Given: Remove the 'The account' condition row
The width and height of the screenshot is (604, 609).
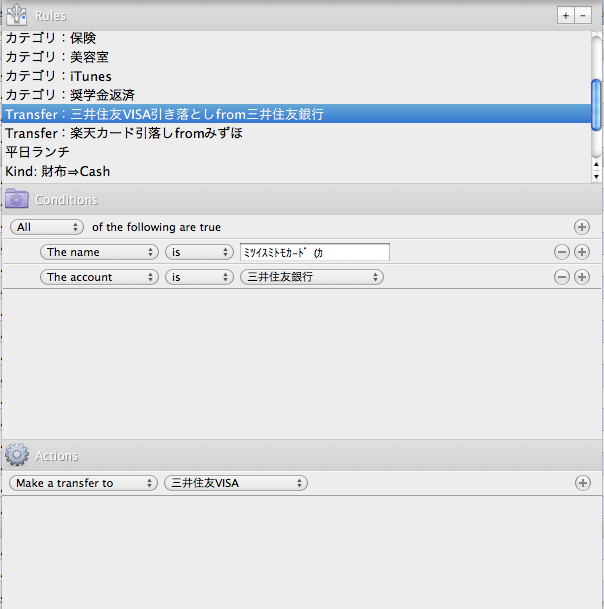Looking at the screenshot, I should 562,277.
